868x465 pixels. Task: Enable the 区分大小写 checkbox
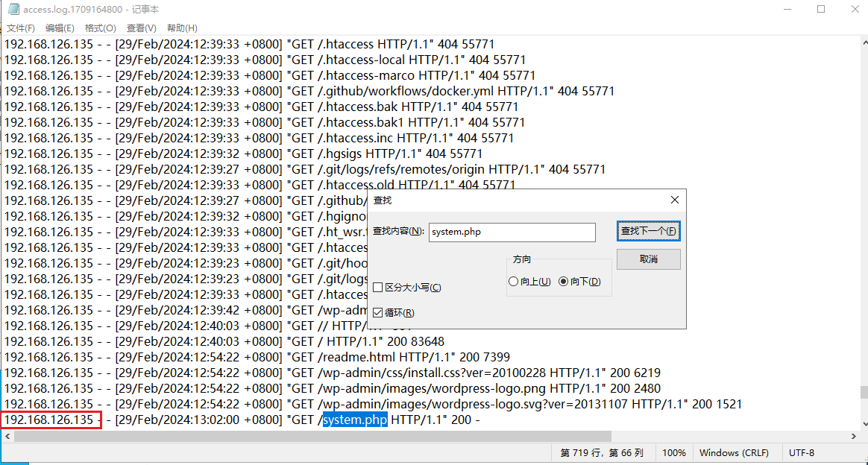tap(378, 288)
